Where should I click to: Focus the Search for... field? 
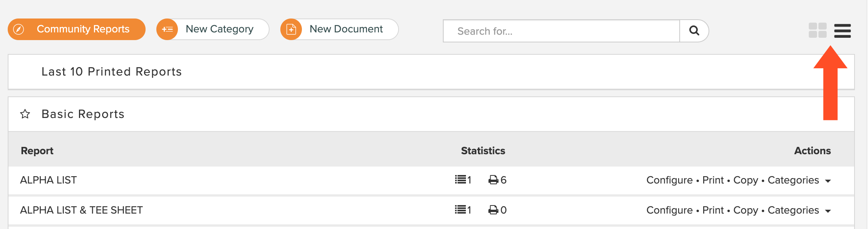click(x=561, y=31)
